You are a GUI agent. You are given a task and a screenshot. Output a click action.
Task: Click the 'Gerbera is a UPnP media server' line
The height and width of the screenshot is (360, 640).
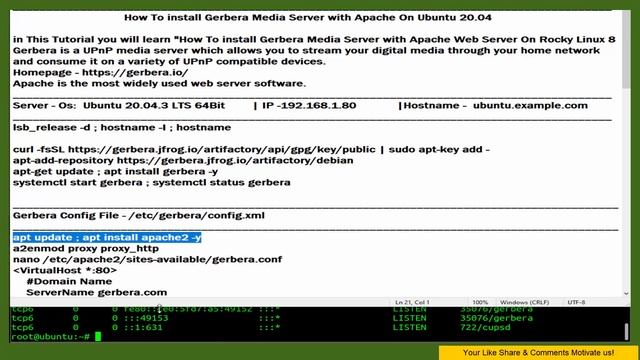tap(306, 50)
